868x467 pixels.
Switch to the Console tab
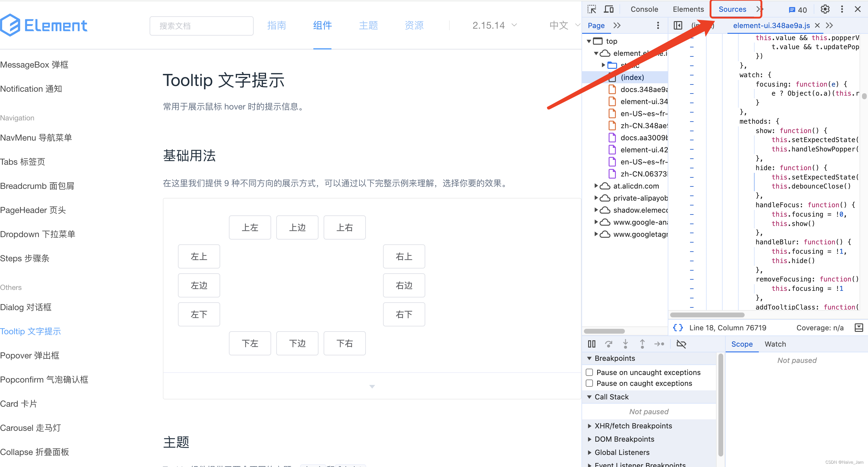tap(644, 9)
